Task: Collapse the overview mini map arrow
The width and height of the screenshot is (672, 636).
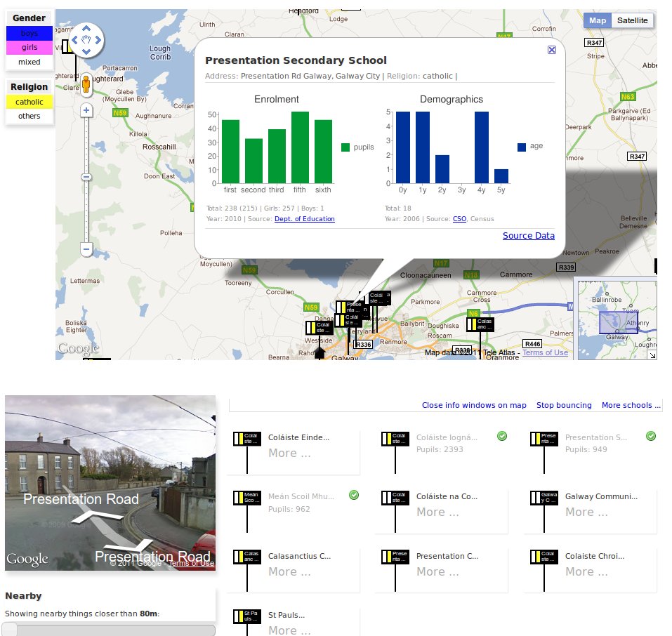Action: tap(652, 355)
